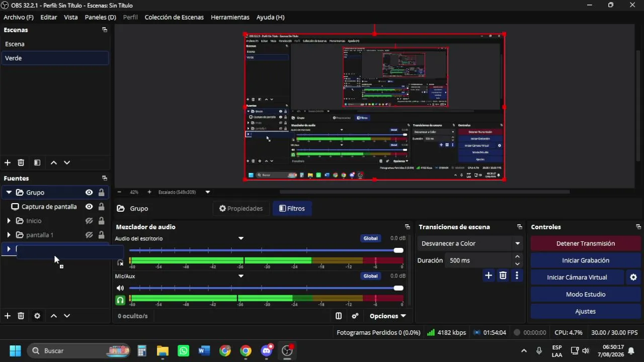Undock the Transiciones de escena panel
Viewport: 644px width, 362px height.
(x=520, y=227)
